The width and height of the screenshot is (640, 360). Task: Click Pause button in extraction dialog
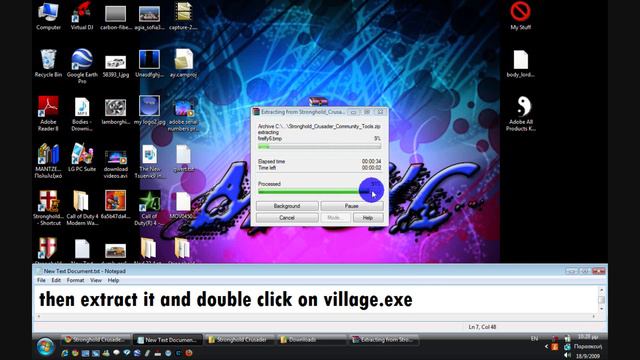pos(351,206)
